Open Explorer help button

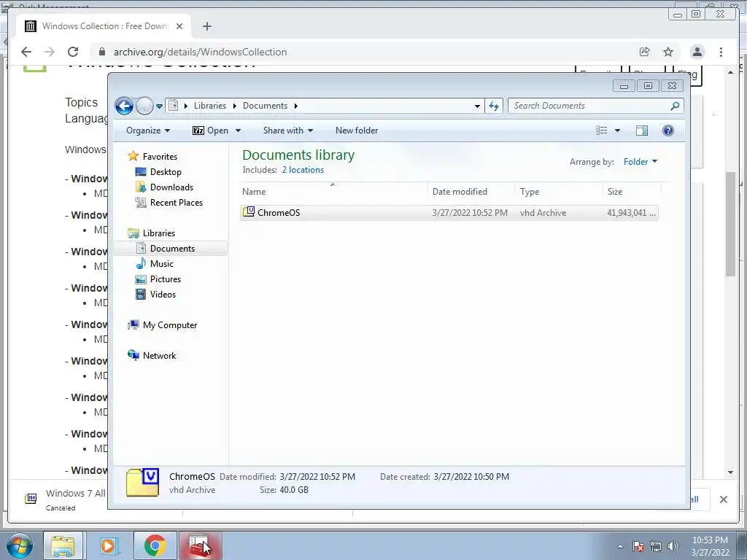click(668, 131)
